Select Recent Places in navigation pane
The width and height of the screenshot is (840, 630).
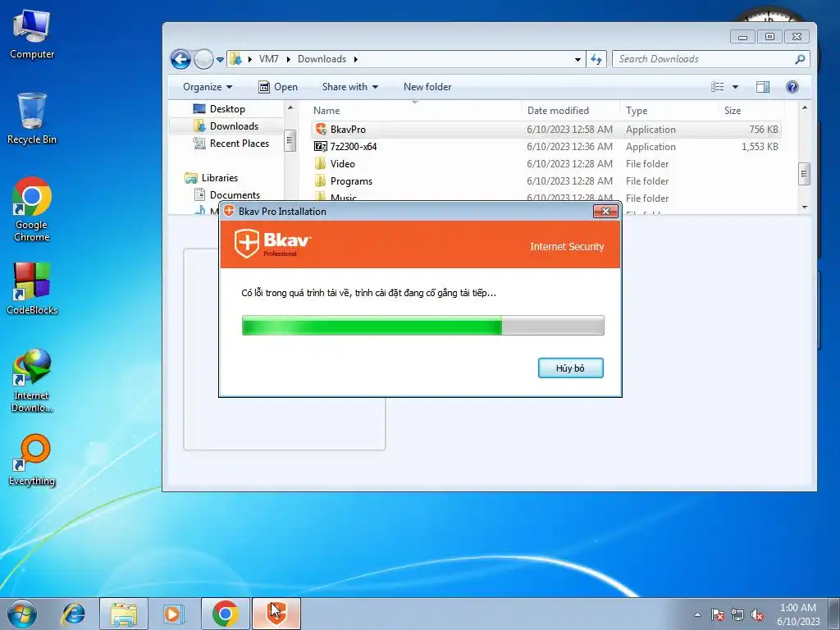tap(239, 143)
